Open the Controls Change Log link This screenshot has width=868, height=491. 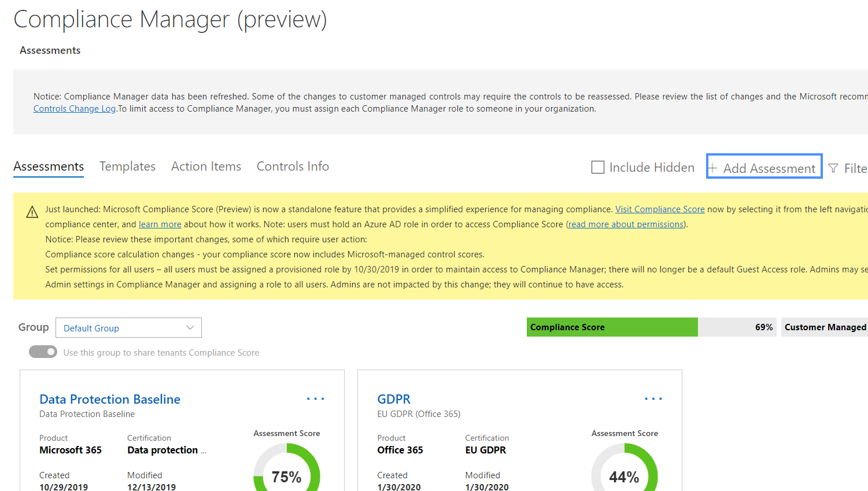(75, 109)
